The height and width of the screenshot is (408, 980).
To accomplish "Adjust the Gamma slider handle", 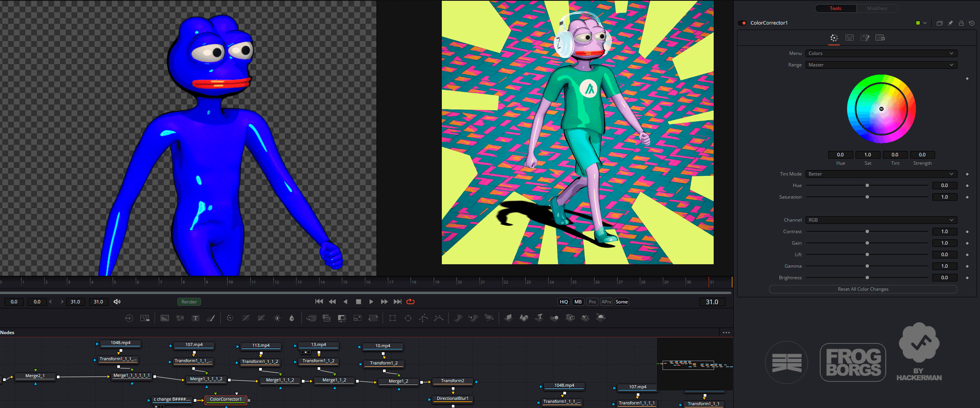I will tap(867, 266).
